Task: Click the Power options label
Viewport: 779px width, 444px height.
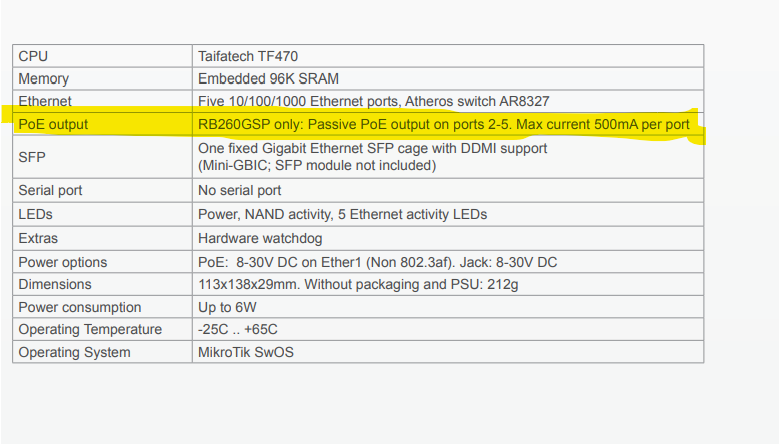Action: click(x=62, y=262)
